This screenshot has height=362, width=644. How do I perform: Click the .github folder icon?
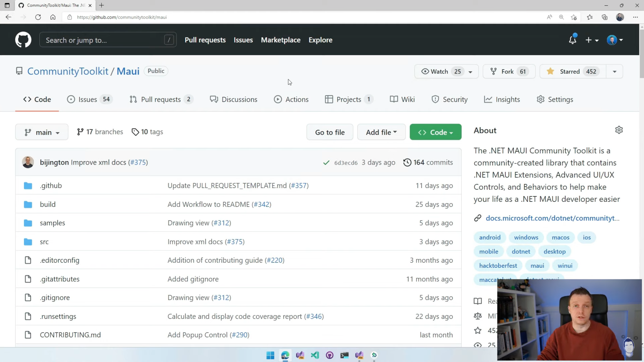[28, 185]
